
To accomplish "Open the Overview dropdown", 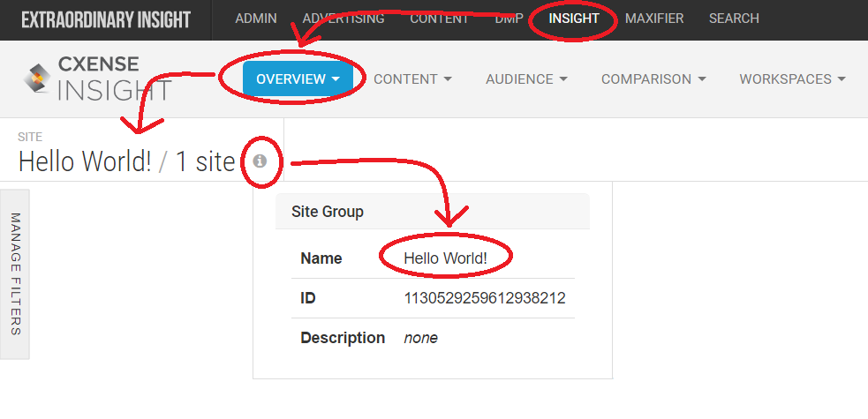I will coord(298,79).
